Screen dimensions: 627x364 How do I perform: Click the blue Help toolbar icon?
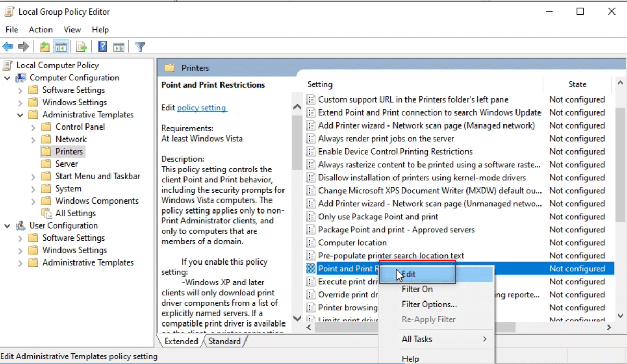[x=103, y=47]
